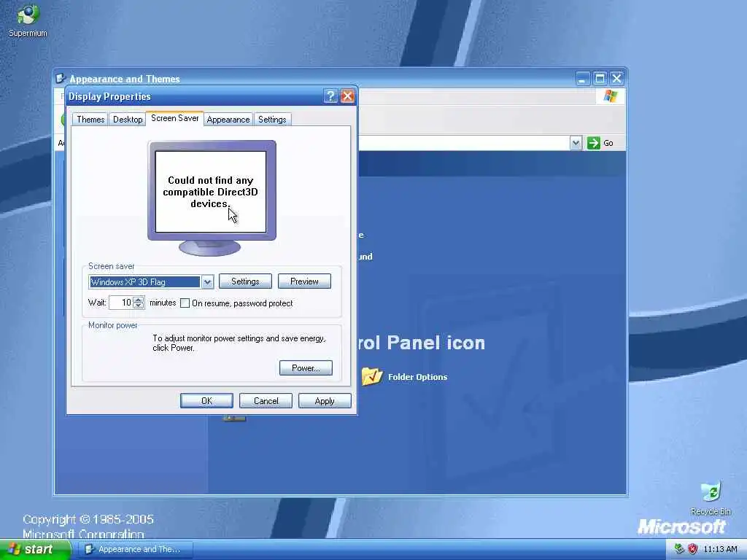This screenshot has width=747, height=560.
Task: Select the Screen Saver tab
Action: (x=175, y=118)
